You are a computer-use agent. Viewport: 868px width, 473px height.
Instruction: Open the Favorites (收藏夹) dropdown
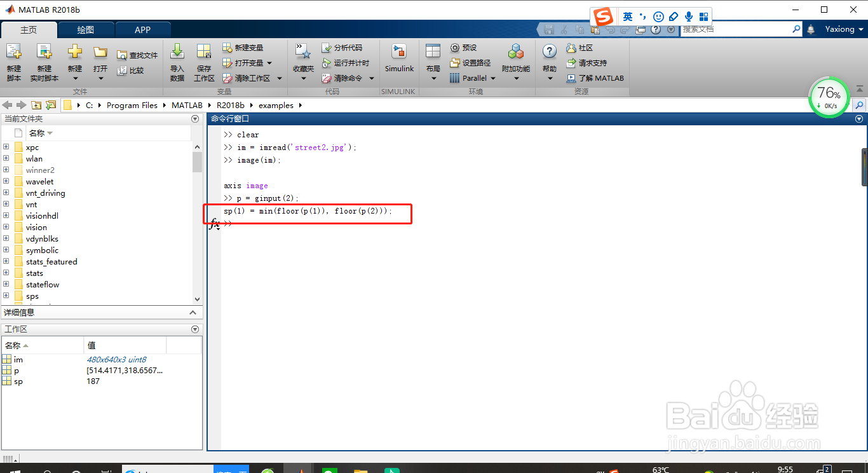pos(303,62)
